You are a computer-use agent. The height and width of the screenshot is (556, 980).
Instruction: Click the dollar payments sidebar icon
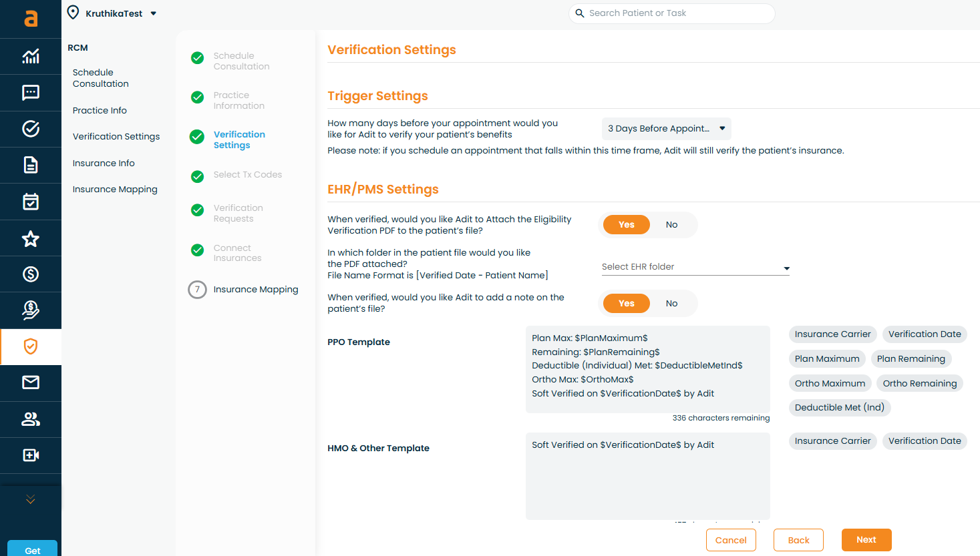click(31, 274)
